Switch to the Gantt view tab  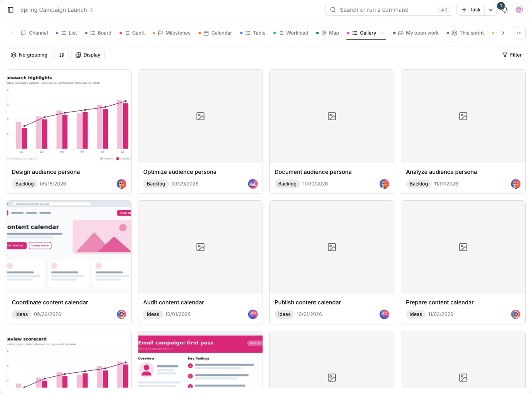click(132, 33)
